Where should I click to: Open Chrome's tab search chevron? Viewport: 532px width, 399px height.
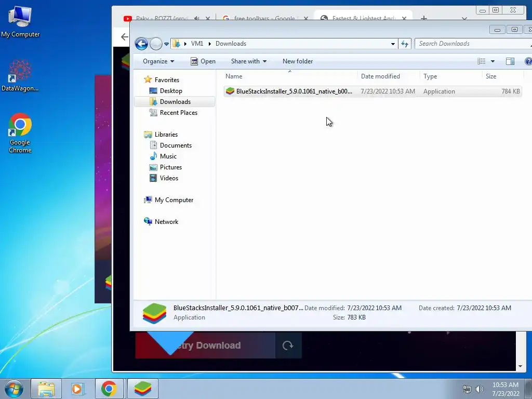[x=464, y=18]
